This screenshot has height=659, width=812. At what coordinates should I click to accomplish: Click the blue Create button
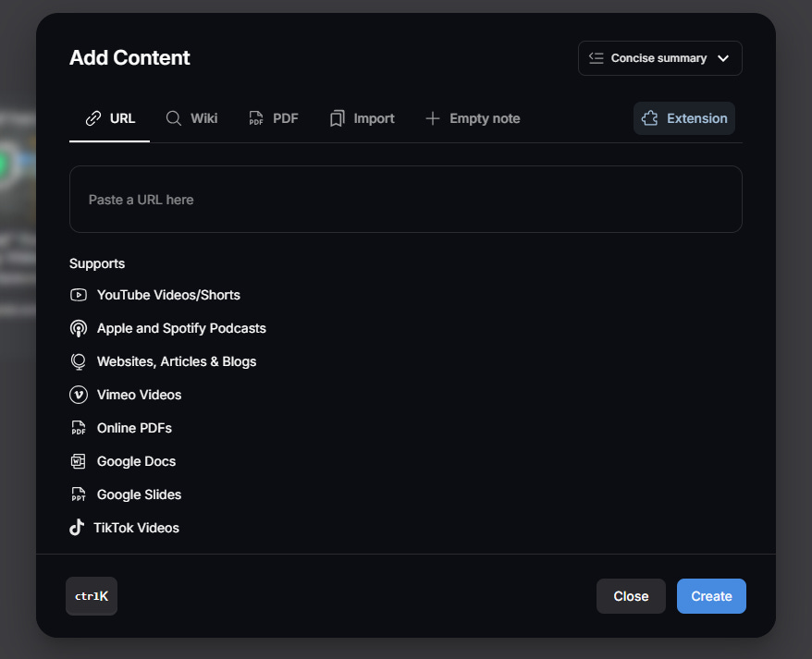711,596
